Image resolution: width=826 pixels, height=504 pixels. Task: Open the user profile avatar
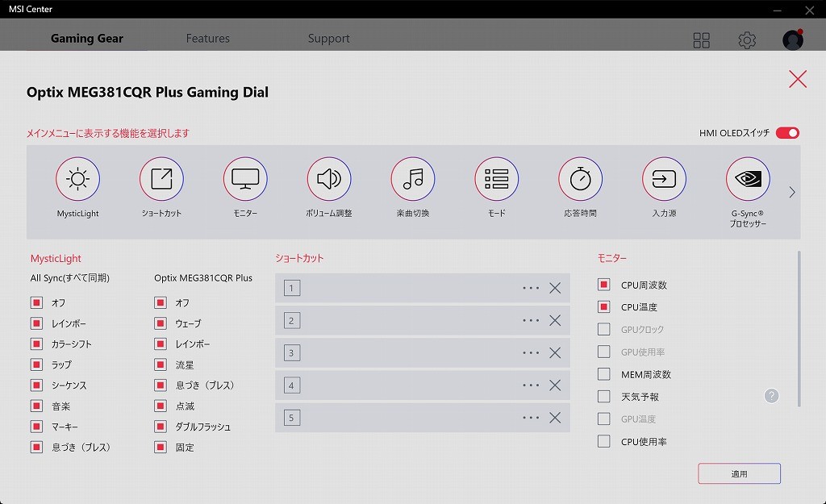coord(793,40)
